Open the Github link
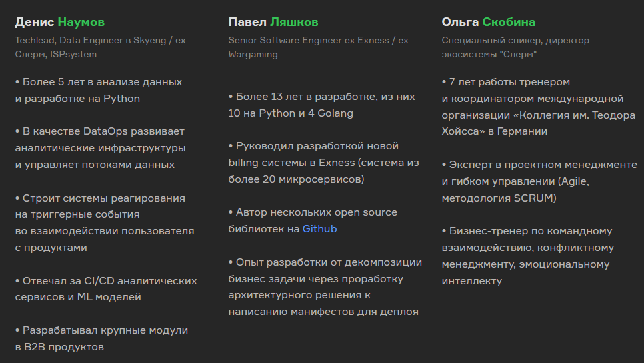Image resolution: width=644 pixels, height=363 pixels. [319, 229]
